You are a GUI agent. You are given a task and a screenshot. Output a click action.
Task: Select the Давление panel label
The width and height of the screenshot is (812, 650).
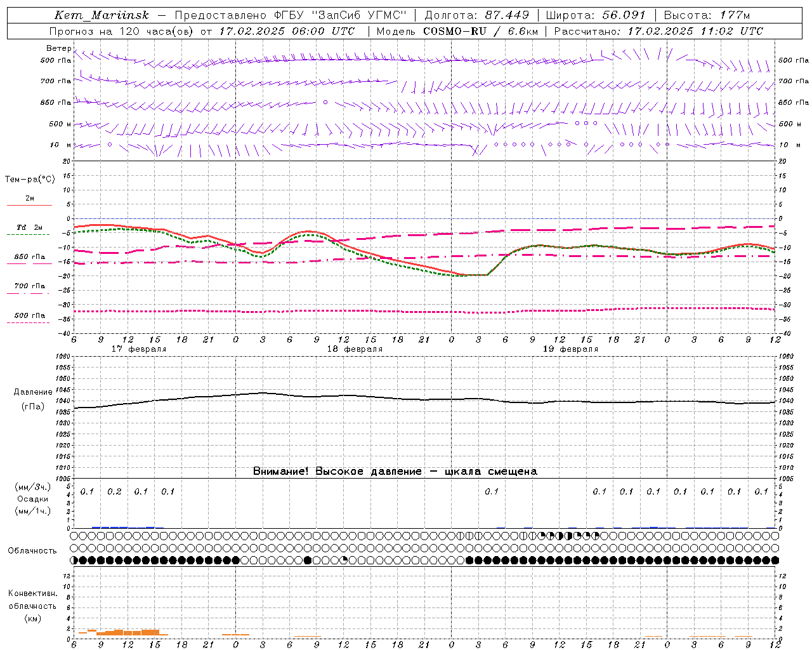(33, 392)
